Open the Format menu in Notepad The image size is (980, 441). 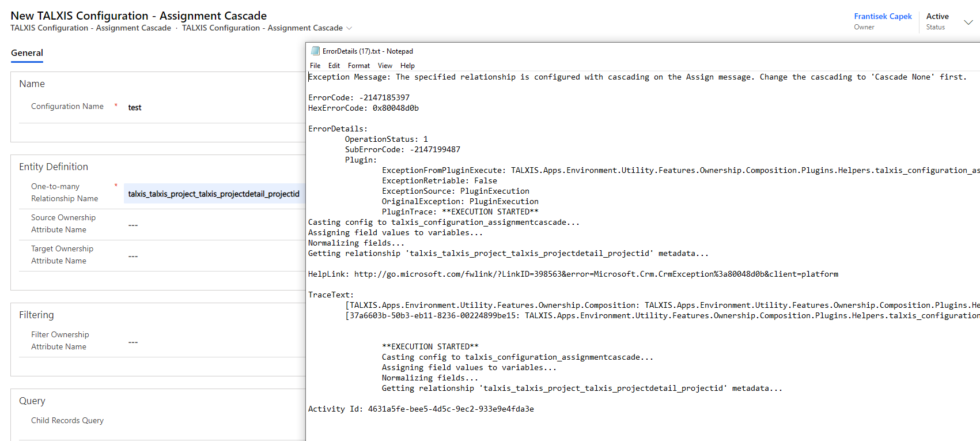(359, 66)
